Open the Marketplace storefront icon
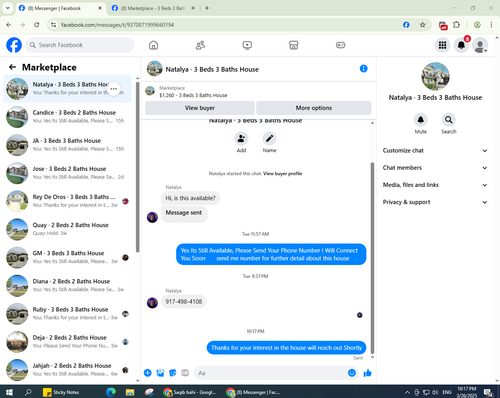The image size is (500, 398). (x=294, y=45)
